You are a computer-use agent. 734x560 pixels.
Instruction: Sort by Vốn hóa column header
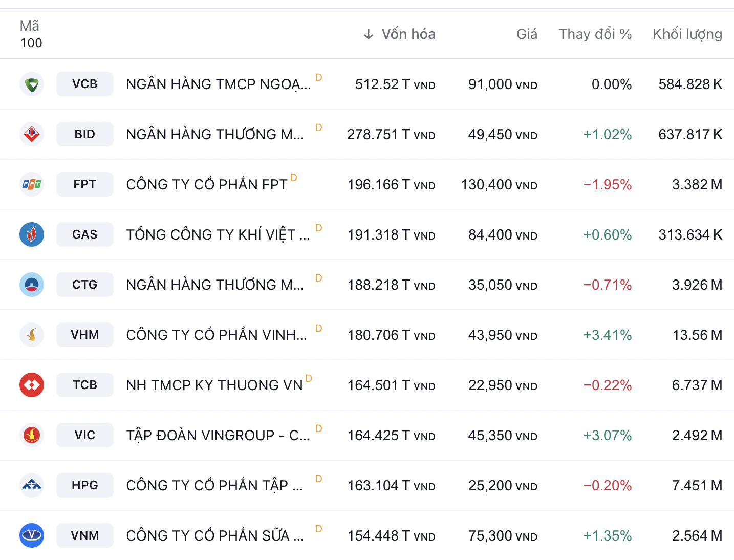(x=408, y=34)
